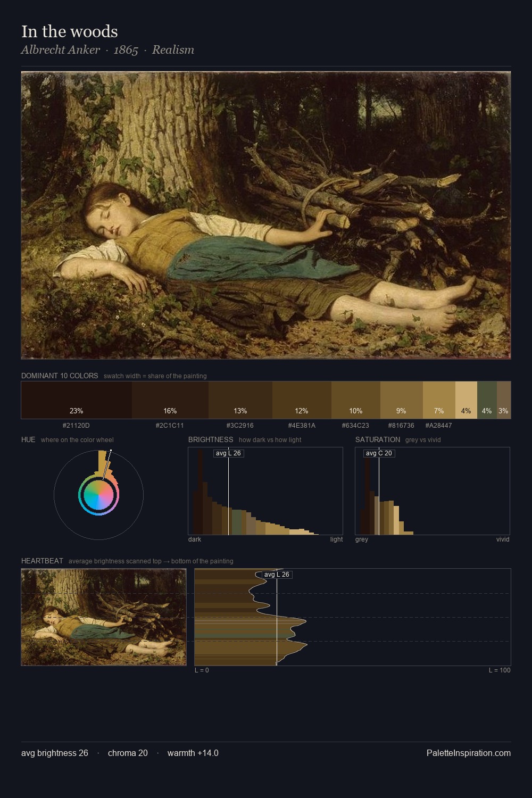Click the year 1865

click(x=126, y=49)
